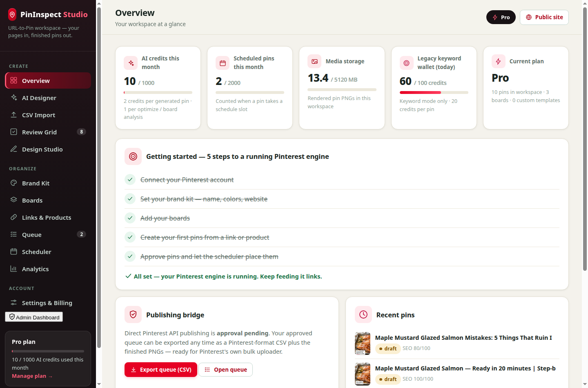Select Scheduler from the sidebar
The height and width of the screenshot is (388, 588).
point(48,252)
